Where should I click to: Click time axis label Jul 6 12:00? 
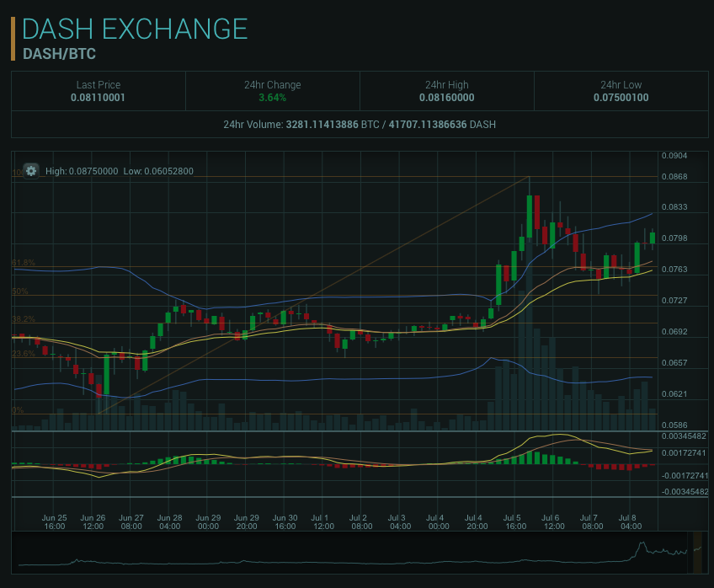(554, 522)
